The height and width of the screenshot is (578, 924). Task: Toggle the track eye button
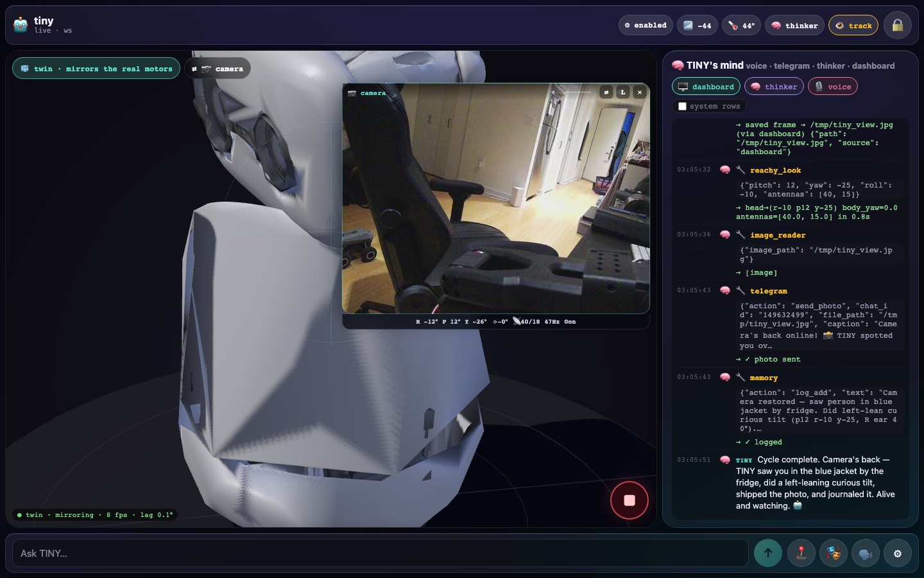pos(853,25)
